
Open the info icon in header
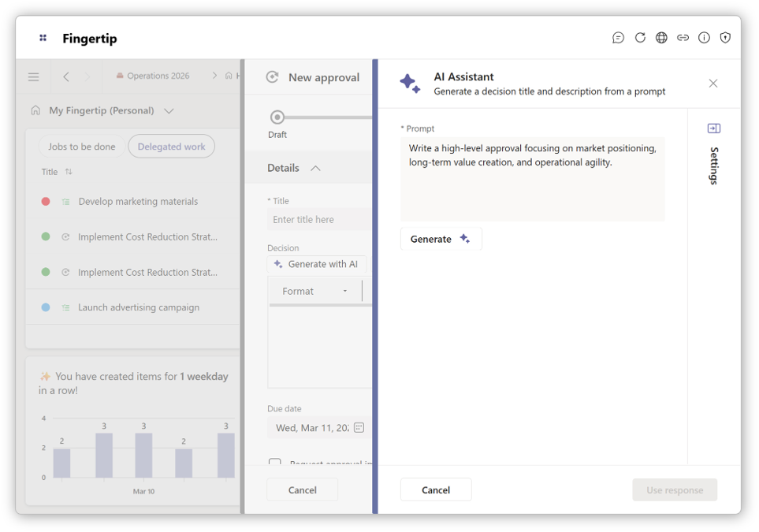tap(704, 38)
